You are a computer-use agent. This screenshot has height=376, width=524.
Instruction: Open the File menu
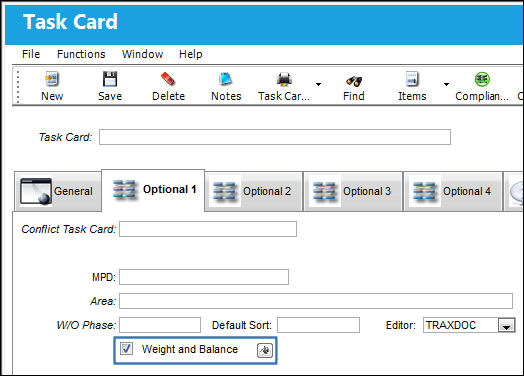(31, 54)
